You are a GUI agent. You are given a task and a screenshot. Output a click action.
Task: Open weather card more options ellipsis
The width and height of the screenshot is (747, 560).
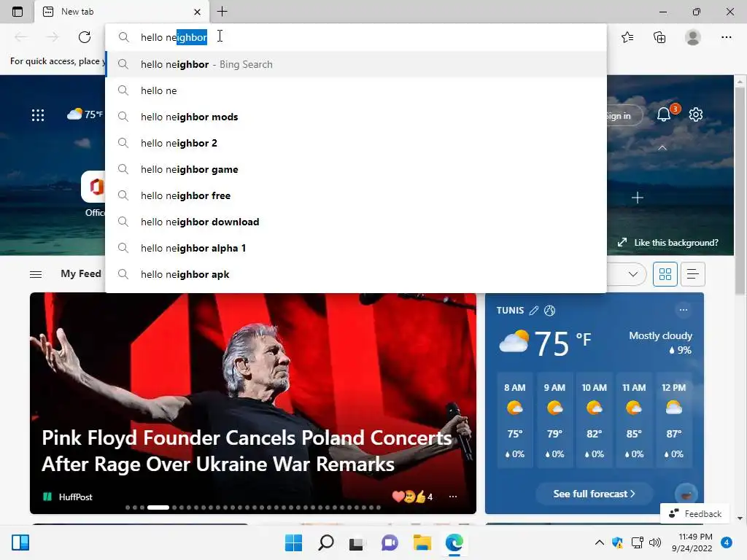click(683, 310)
